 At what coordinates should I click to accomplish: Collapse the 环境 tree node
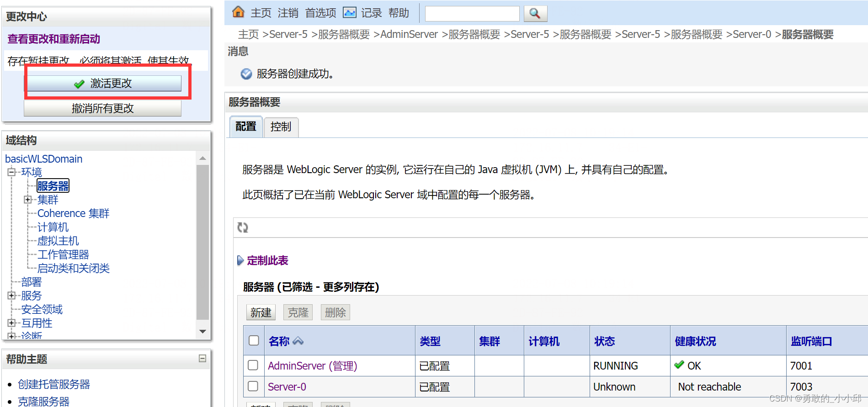pyautogui.click(x=11, y=172)
